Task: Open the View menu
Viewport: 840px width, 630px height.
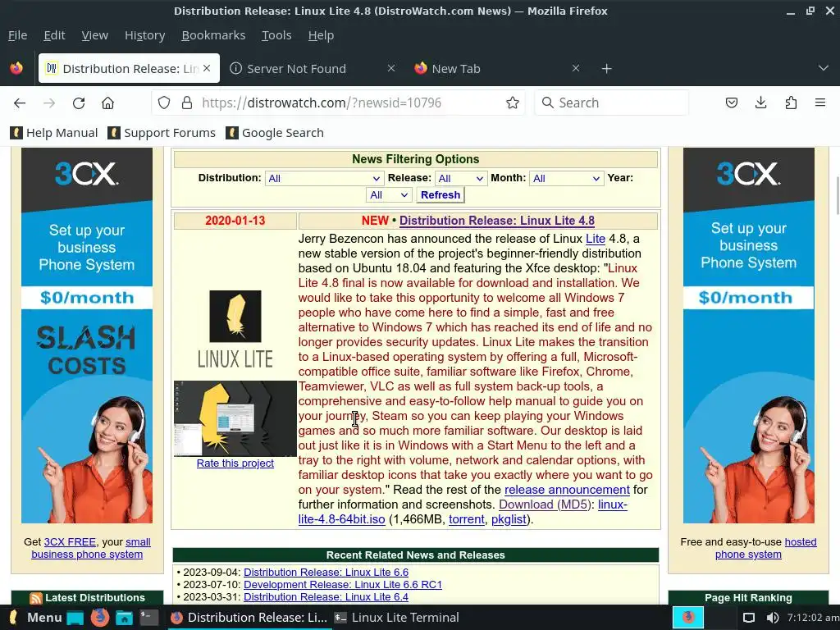Action: 95,35
